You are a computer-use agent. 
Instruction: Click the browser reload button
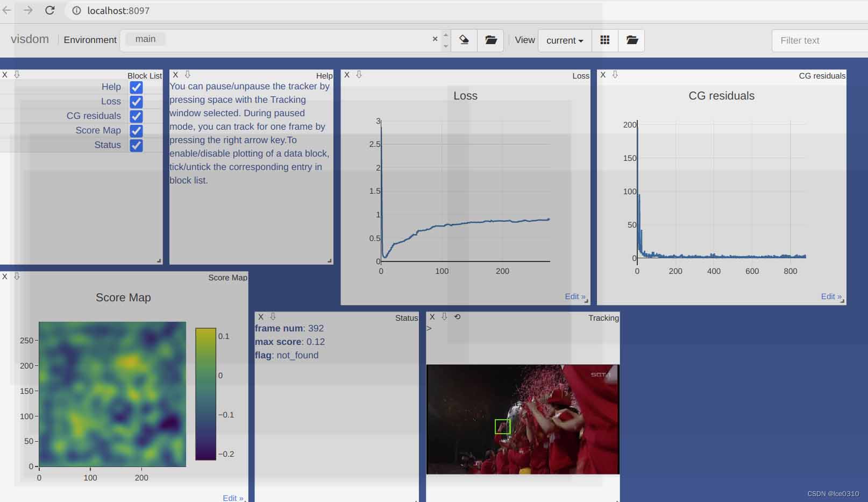[49, 10]
